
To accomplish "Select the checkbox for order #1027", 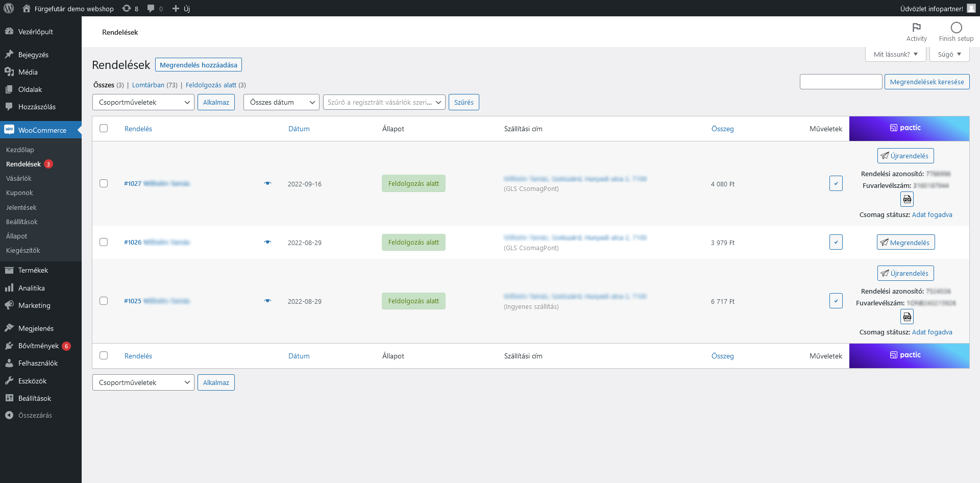I will [104, 183].
